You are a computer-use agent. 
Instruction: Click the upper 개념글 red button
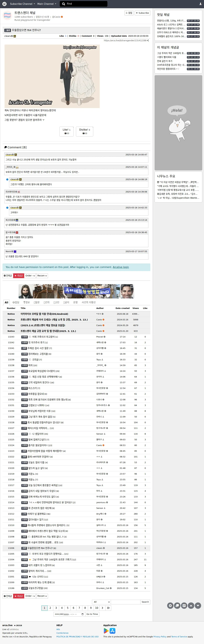point(19,275)
